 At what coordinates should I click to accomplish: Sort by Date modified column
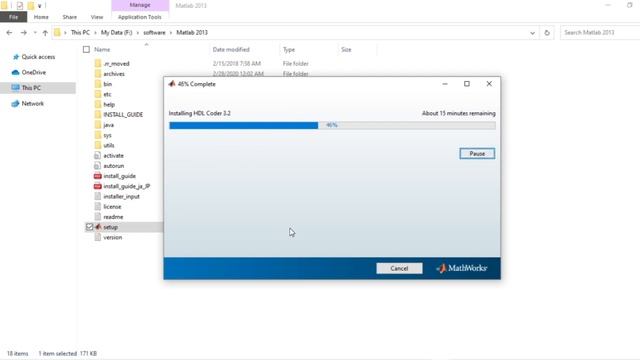point(231,49)
